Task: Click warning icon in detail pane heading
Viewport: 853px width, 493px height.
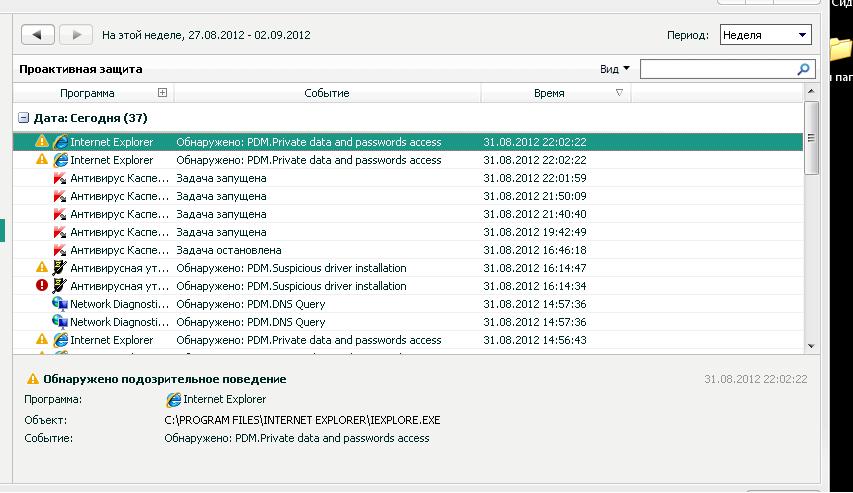Action: 33,379
